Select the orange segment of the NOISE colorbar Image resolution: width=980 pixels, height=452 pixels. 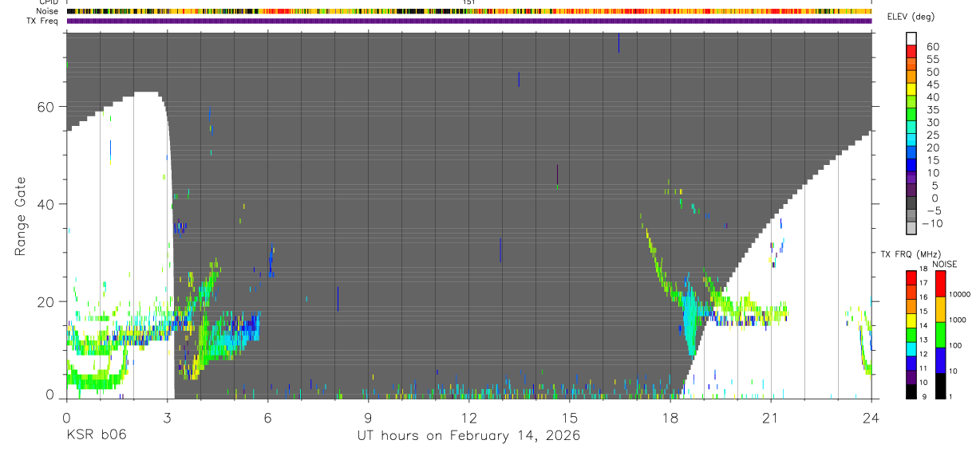[x=941, y=309]
